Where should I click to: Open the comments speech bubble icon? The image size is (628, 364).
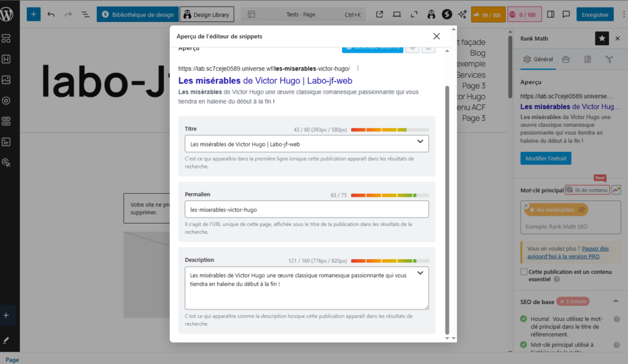(566, 14)
